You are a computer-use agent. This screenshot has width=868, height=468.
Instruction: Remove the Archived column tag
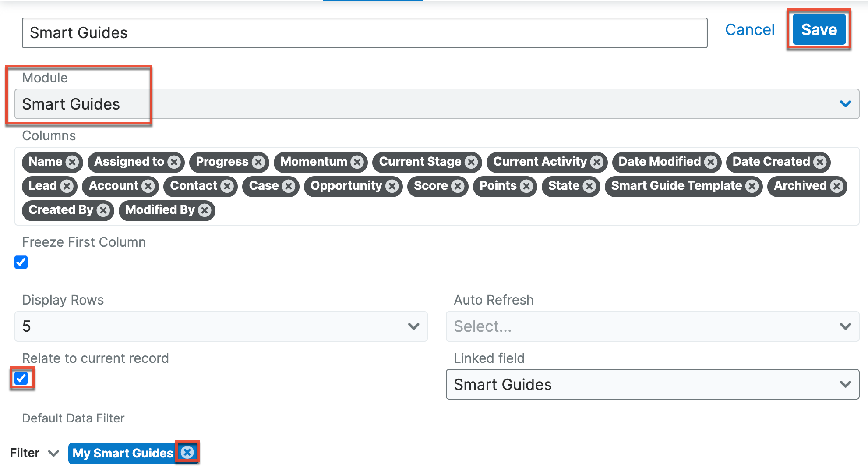pyautogui.click(x=837, y=186)
